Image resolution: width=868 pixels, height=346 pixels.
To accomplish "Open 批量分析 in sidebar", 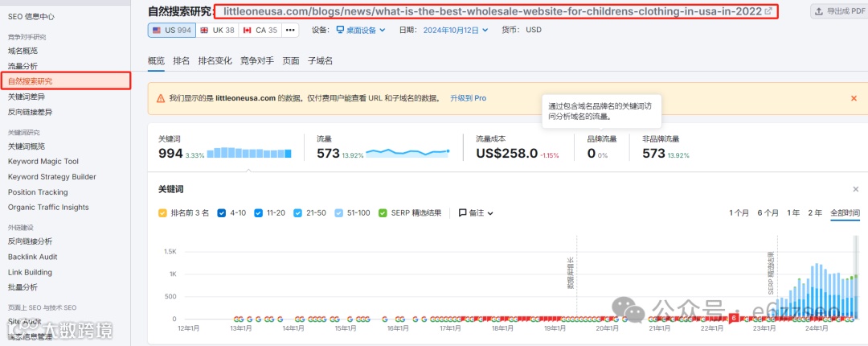I will [x=23, y=287].
